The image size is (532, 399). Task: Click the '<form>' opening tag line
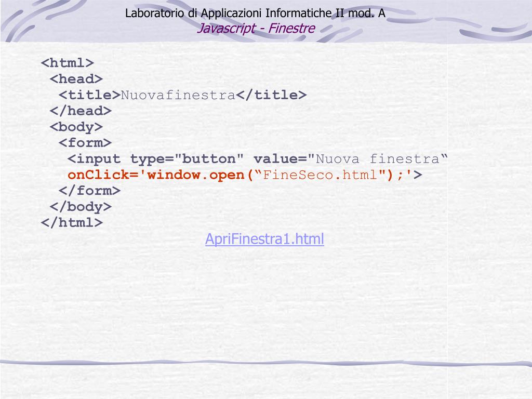click(85, 143)
